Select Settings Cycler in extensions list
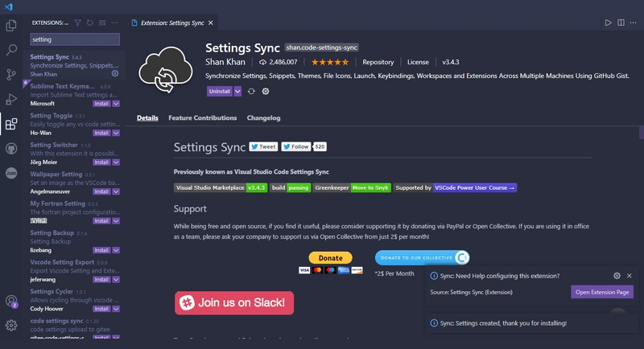Viewport: 644px width, 349px height. pyautogui.click(x=74, y=300)
